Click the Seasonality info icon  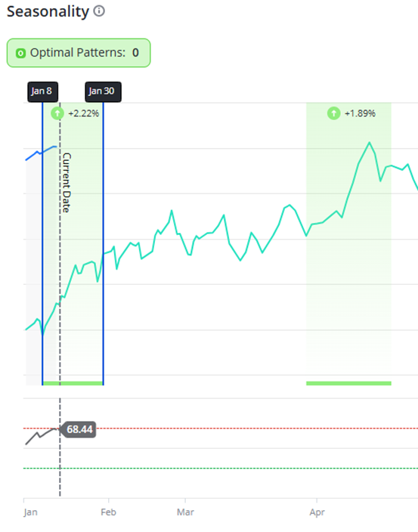[x=99, y=11]
